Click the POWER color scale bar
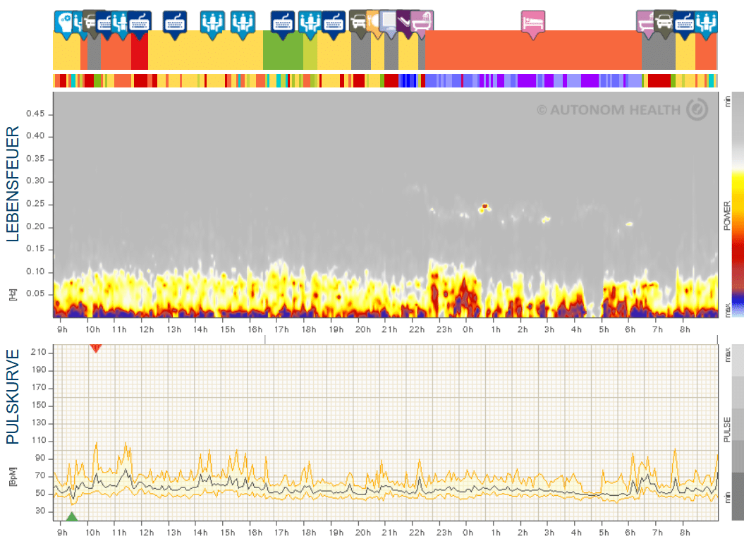The image size is (756, 541). point(738,205)
